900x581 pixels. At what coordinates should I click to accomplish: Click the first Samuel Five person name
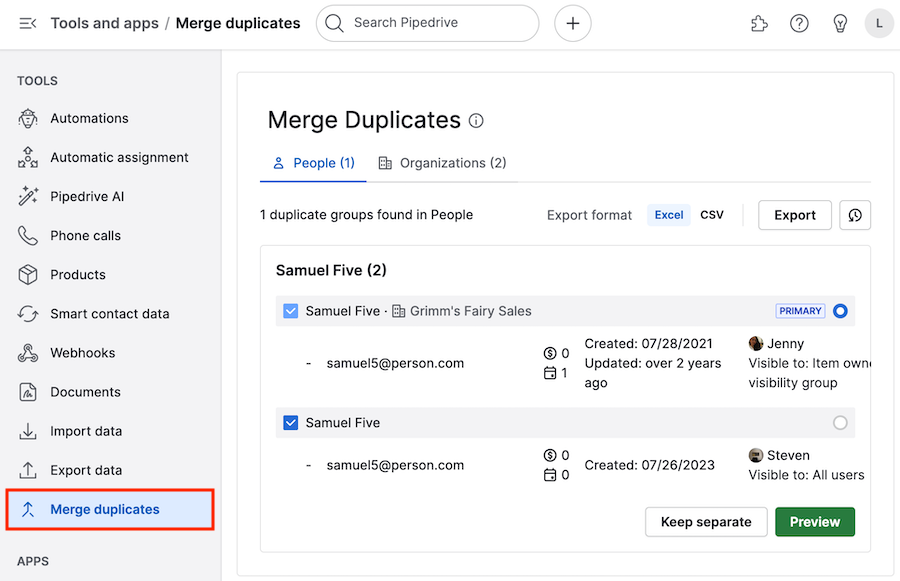point(343,311)
